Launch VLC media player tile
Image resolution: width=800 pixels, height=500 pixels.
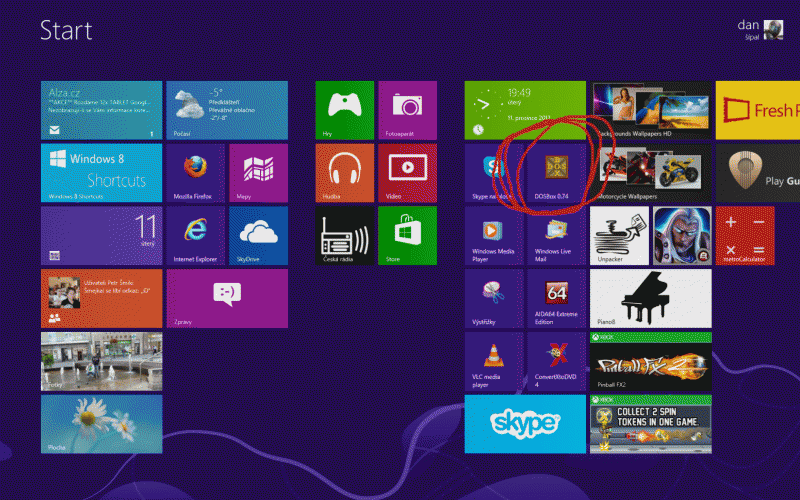click(x=493, y=361)
